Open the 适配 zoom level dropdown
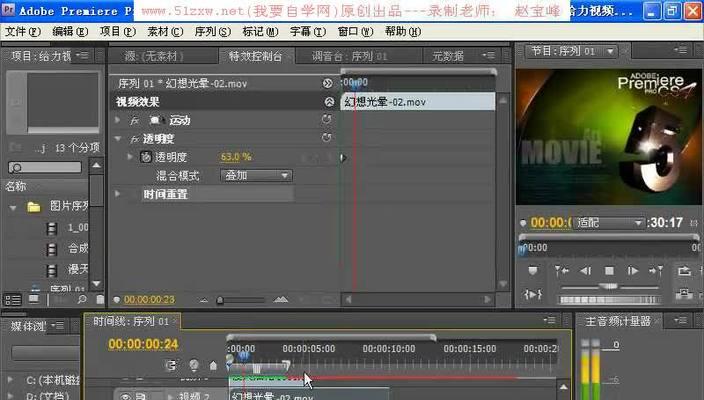This screenshot has height=400, width=704. coord(609,223)
